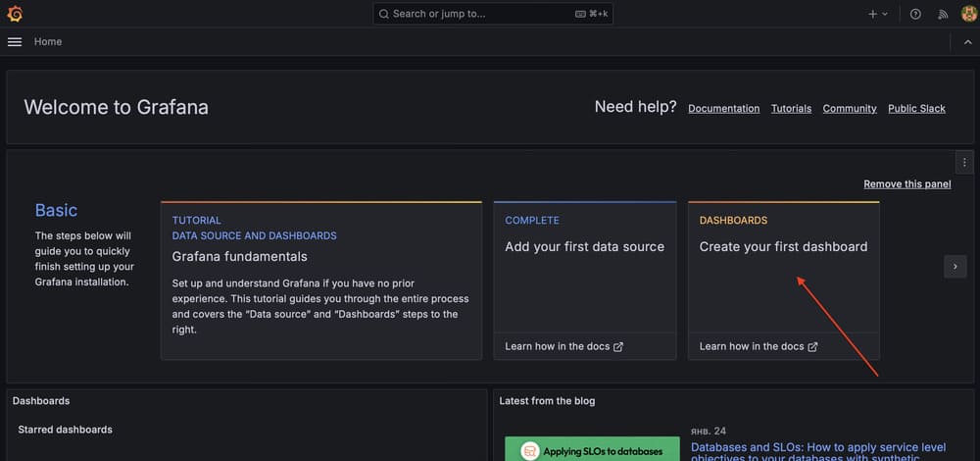Screen dimensions: 980x461
Task: Collapse the top bar with the chevron up
Action: tap(967, 42)
